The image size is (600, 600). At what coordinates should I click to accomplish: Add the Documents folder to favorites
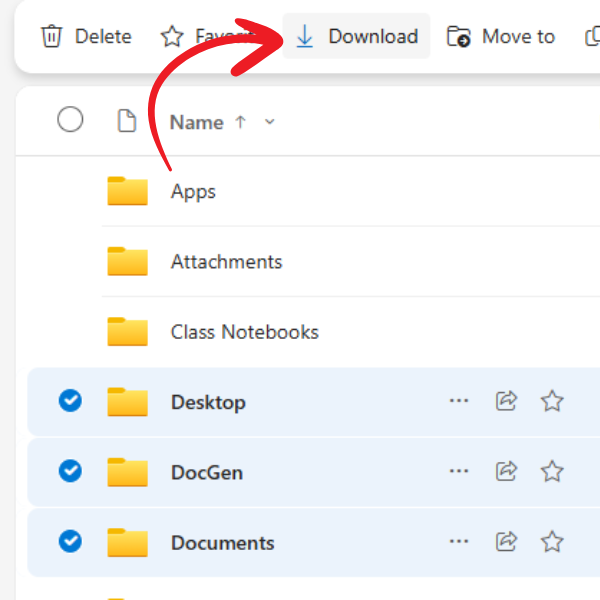click(552, 542)
